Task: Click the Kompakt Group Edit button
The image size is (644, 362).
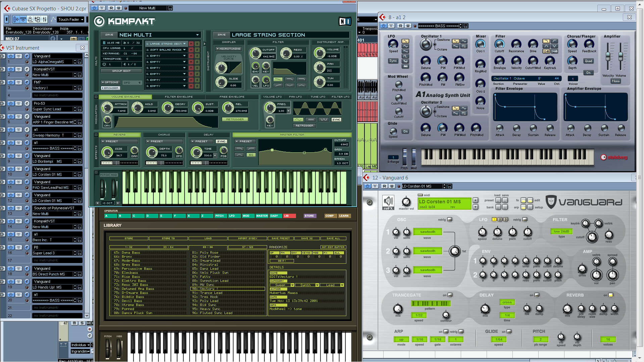Action: pos(121,71)
